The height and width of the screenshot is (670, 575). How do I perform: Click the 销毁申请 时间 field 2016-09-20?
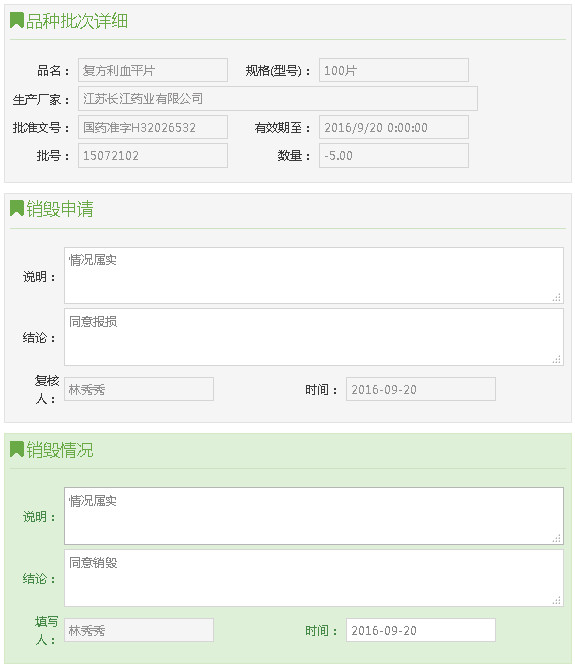click(x=421, y=389)
